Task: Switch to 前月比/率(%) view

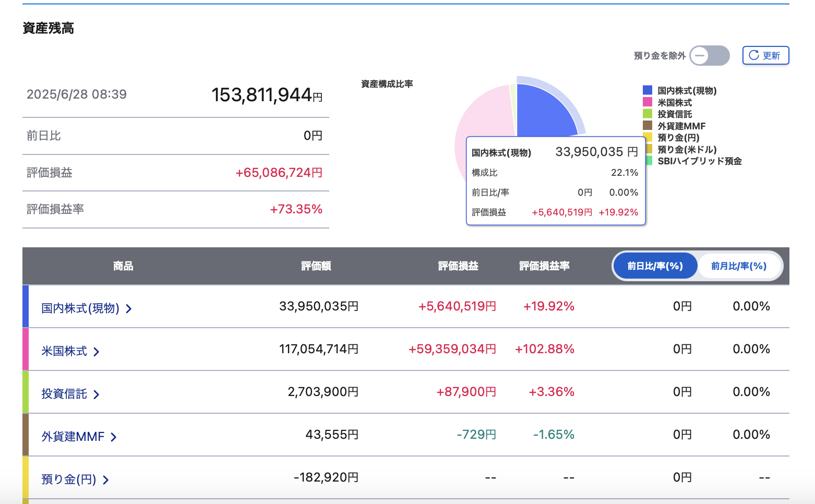Action: (739, 266)
